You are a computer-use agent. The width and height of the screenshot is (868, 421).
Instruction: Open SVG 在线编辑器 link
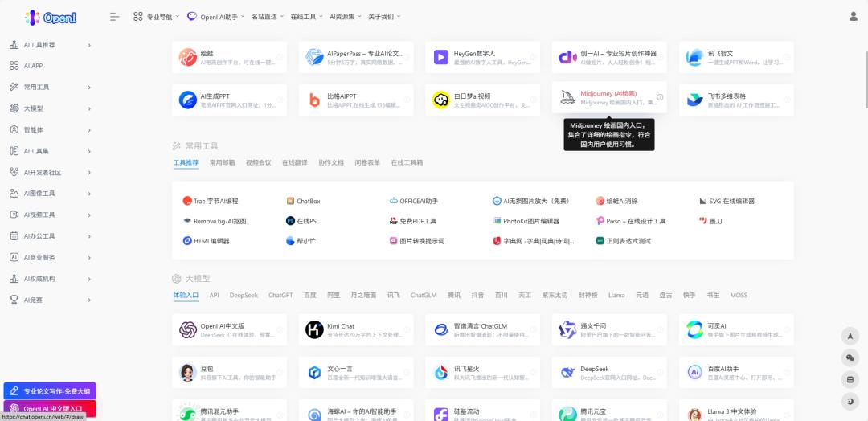tap(727, 202)
